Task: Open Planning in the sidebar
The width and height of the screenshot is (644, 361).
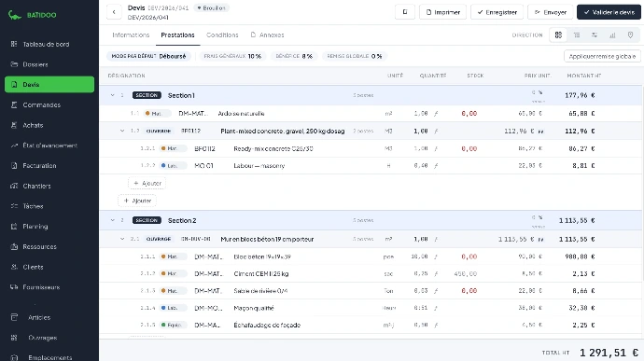Action: coord(35,227)
